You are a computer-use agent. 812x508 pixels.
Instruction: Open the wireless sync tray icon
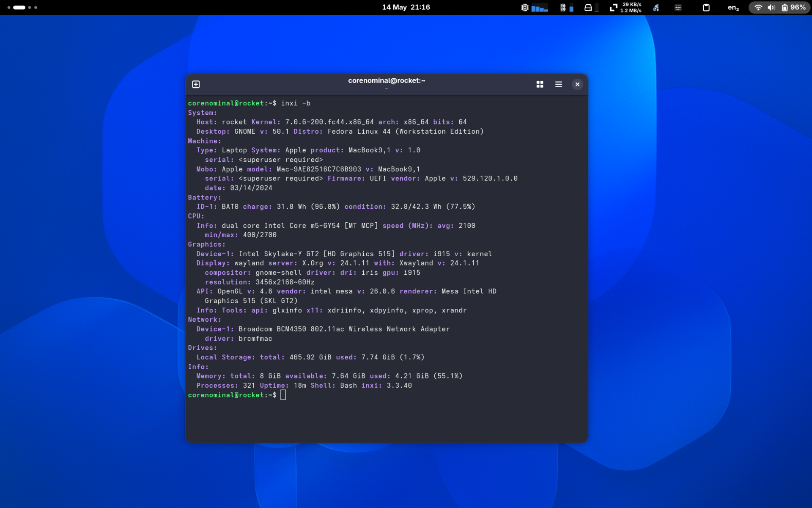[656, 8]
